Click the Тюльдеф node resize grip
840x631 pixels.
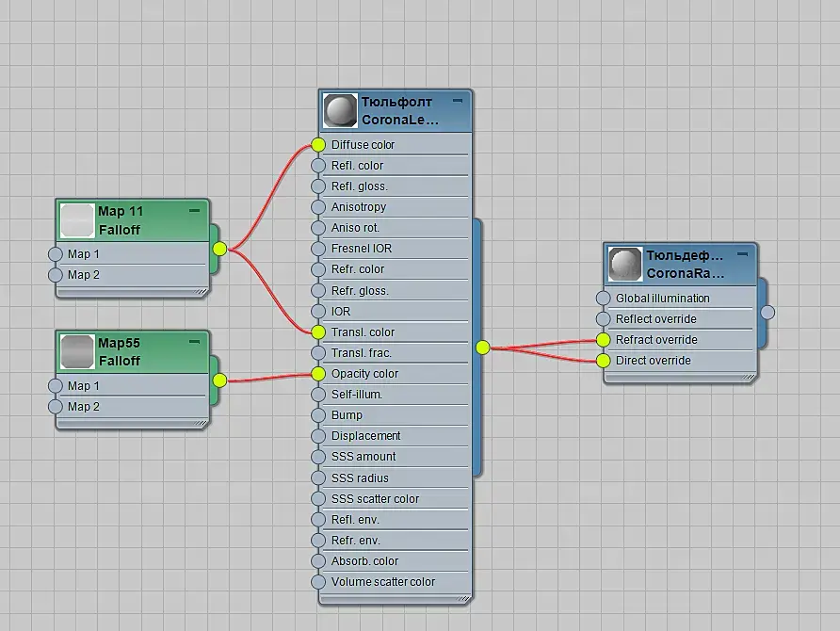point(749,378)
